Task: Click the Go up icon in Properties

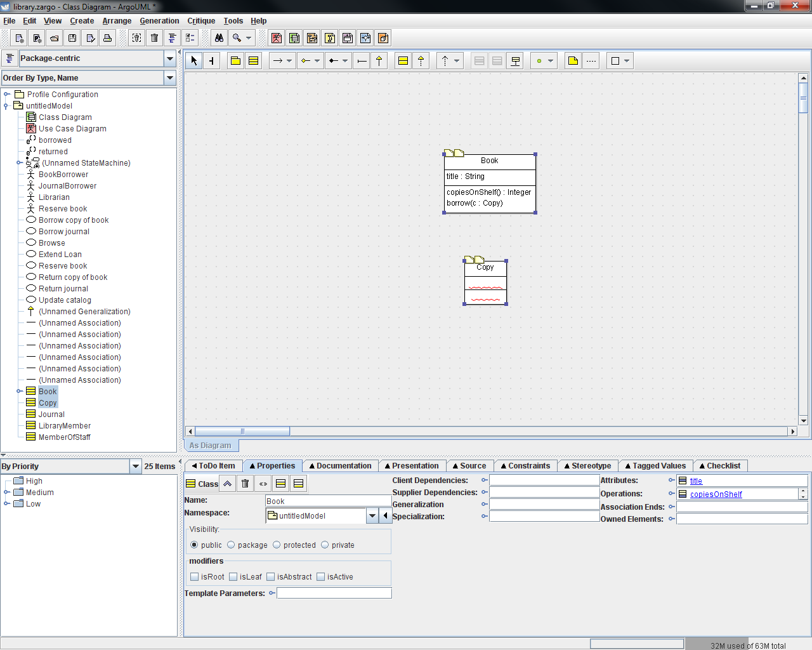Action: tap(227, 484)
